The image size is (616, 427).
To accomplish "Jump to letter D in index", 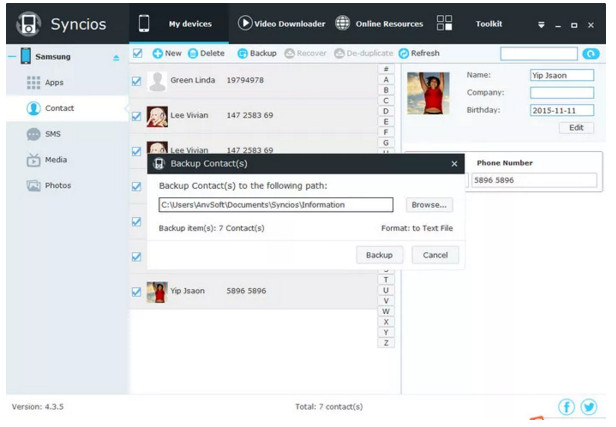I will tap(386, 111).
